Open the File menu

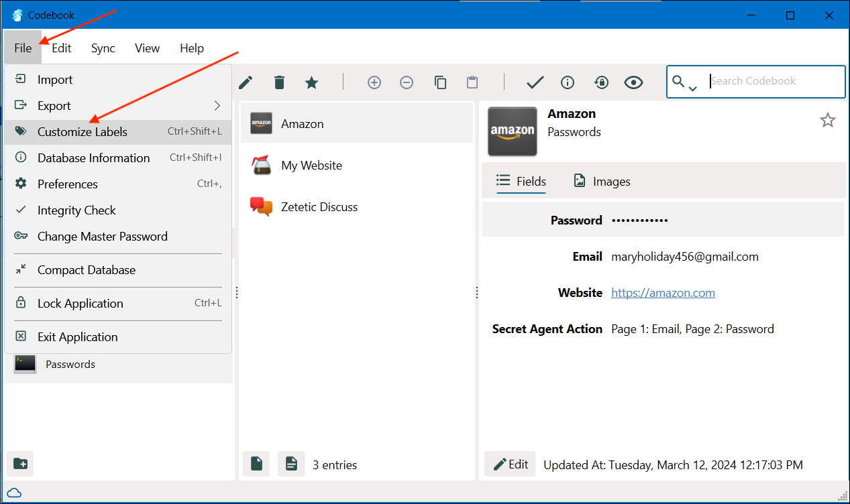[x=23, y=48]
